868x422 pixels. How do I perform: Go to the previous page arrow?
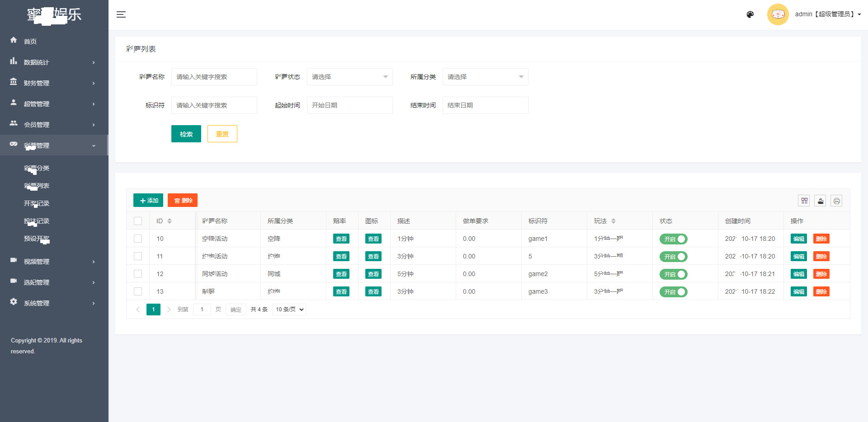click(138, 309)
